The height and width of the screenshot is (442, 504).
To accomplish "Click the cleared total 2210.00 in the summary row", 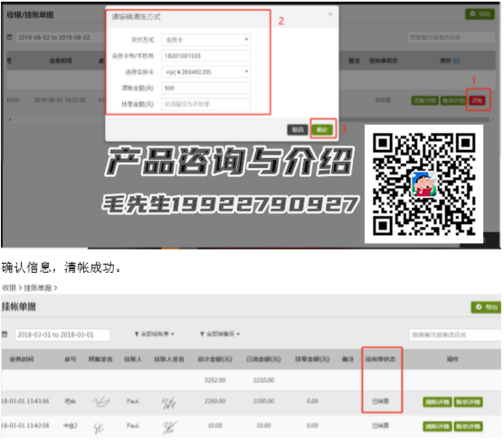I will click(263, 381).
